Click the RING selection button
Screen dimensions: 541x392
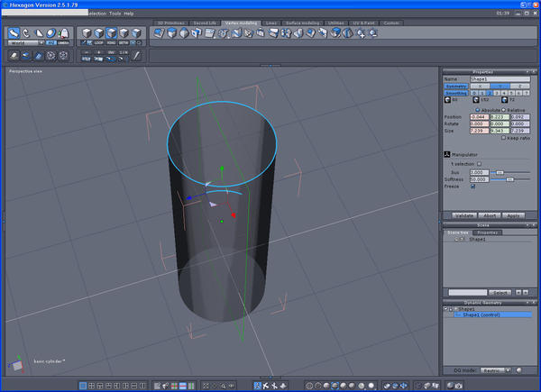pyautogui.click(x=112, y=41)
